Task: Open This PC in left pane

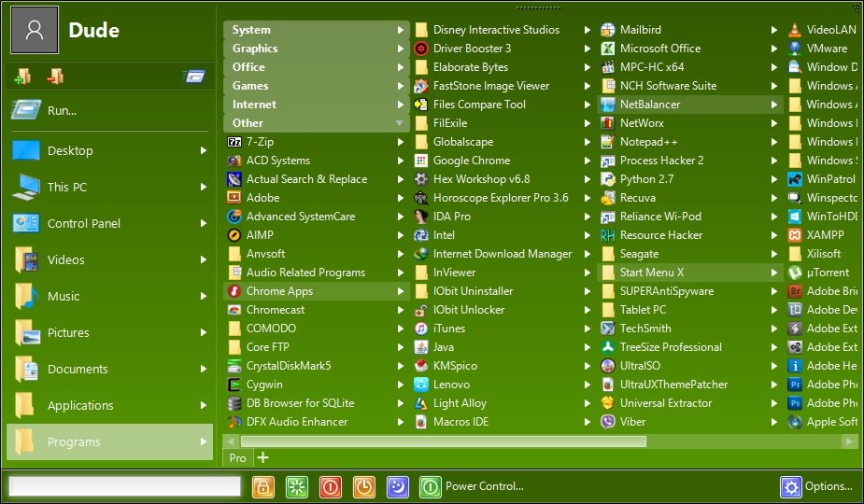Action: (109, 187)
